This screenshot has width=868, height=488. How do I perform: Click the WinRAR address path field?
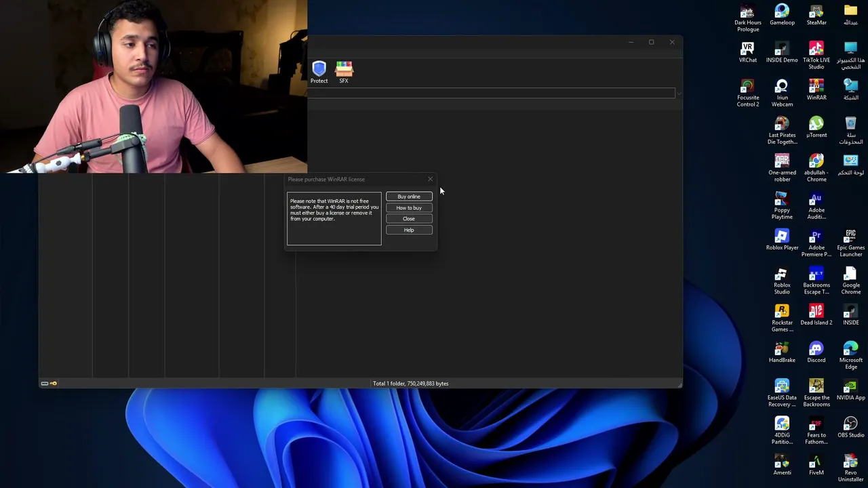coord(492,93)
